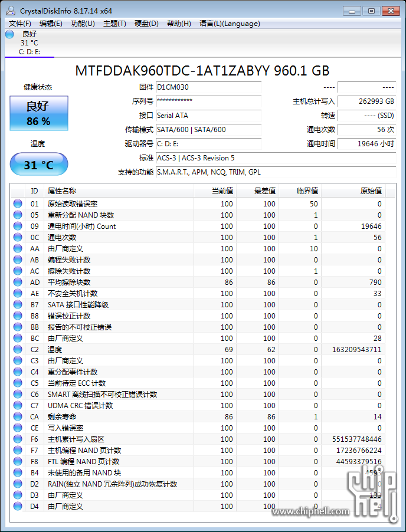Click status orb of row D2 RAIN 成功恢复计数
This screenshot has width=406, height=532.
[x=18, y=484]
